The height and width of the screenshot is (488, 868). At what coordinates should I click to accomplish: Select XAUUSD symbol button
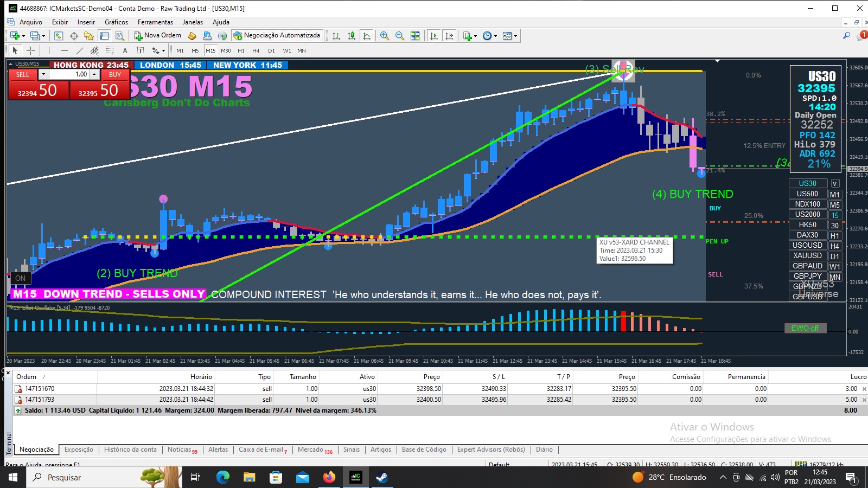[x=807, y=255]
